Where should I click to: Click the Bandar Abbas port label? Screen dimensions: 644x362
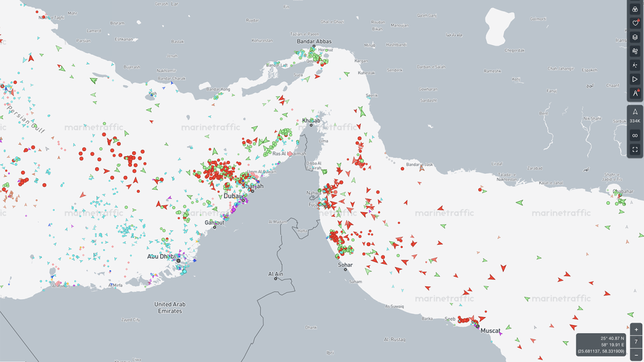(x=314, y=41)
